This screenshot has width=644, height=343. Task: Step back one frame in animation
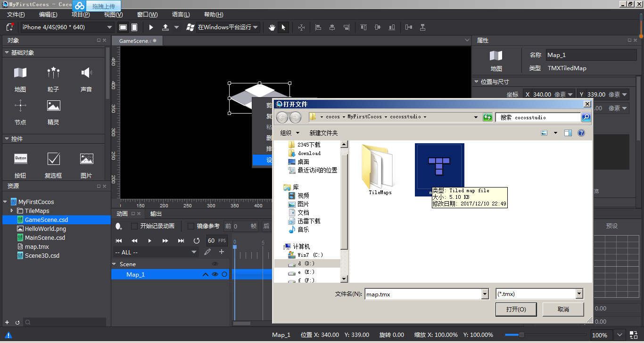tap(134, 241)
